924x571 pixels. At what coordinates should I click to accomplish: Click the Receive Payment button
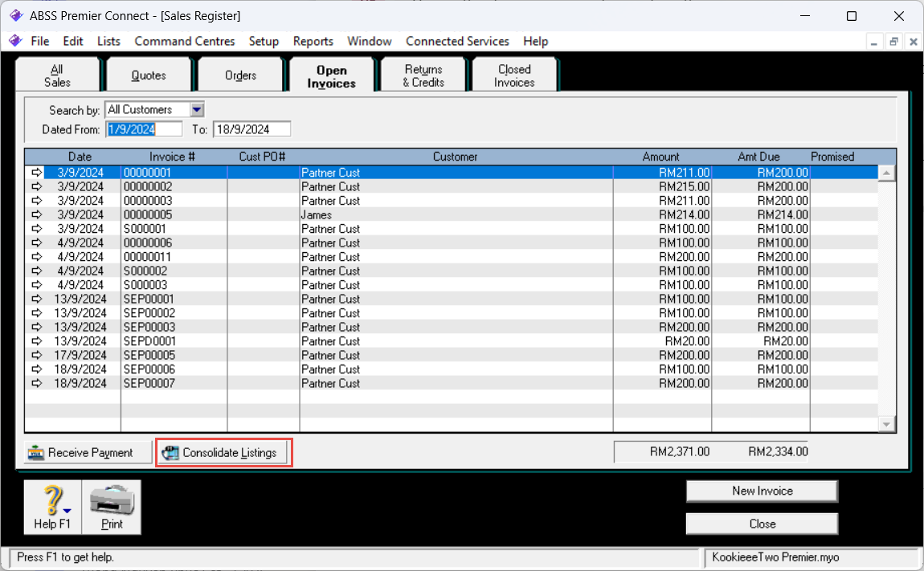pos(88,453)
